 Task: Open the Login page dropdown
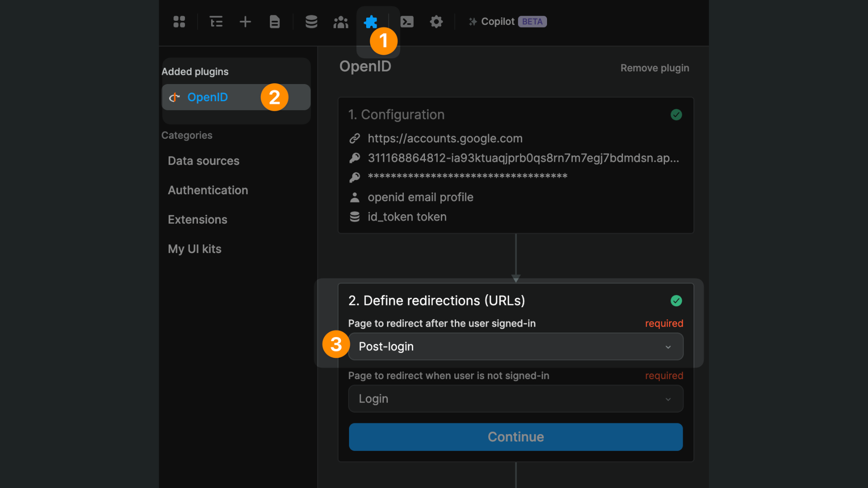[x=515, y=399]
